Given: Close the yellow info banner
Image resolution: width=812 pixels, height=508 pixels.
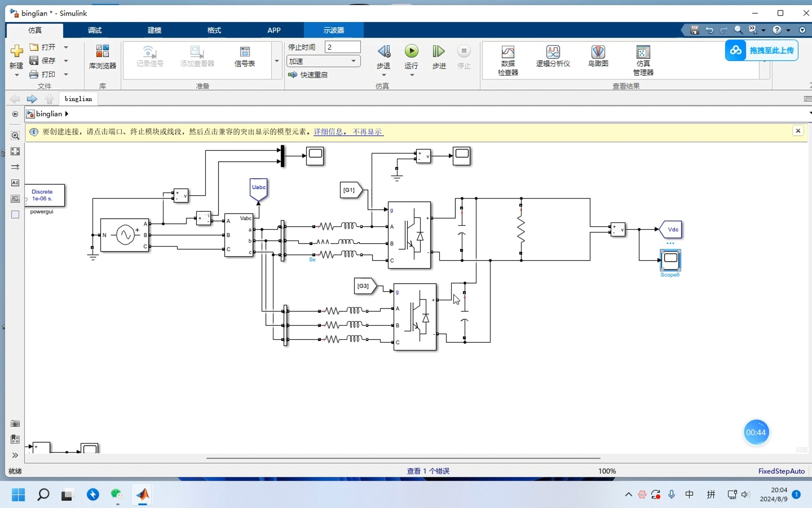Looking at the screenshot, I should [x=798, y=131].
